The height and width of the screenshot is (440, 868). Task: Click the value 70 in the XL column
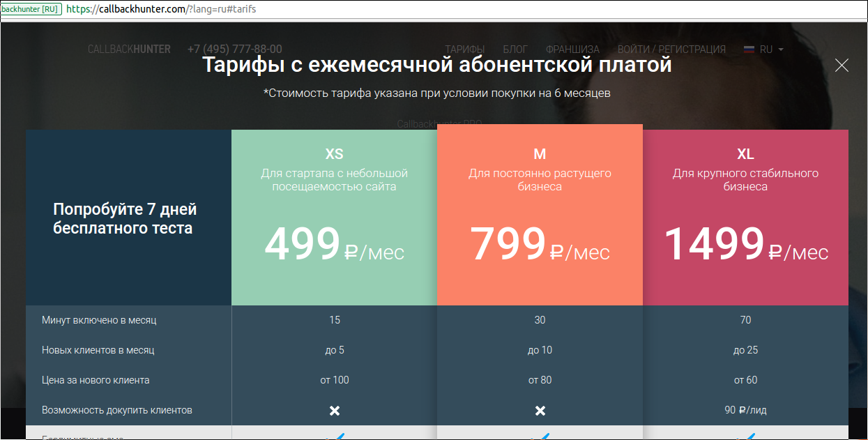(x=745, y=320)
